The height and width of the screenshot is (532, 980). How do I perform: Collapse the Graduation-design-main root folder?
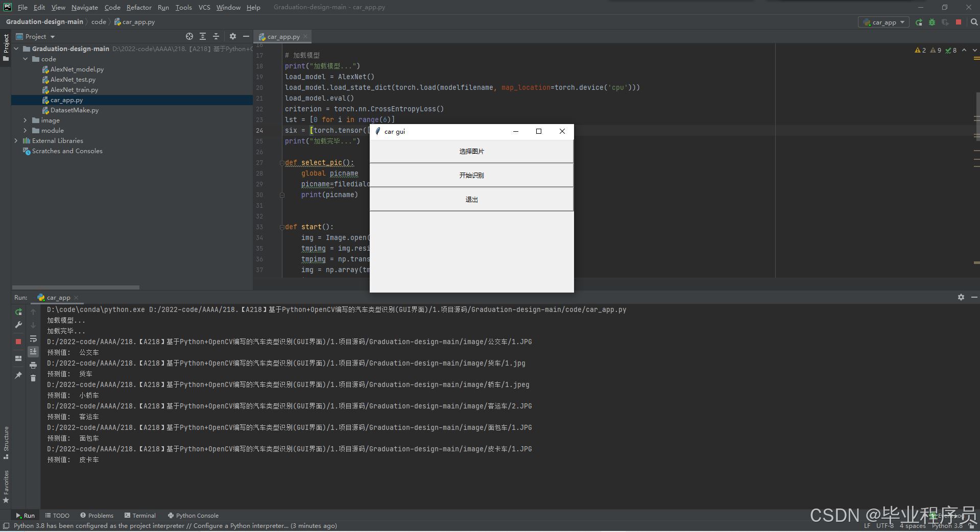coord(16,49)
